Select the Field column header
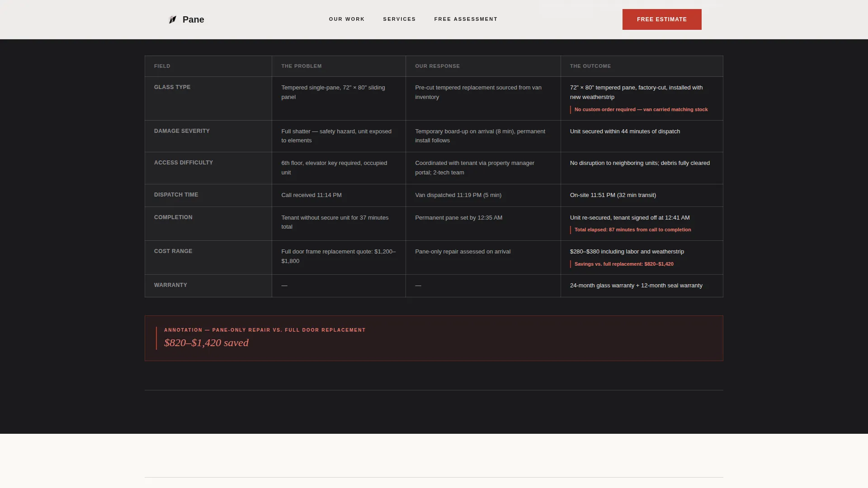The width and height of the screenshot is (868, 488). (162, 66)
